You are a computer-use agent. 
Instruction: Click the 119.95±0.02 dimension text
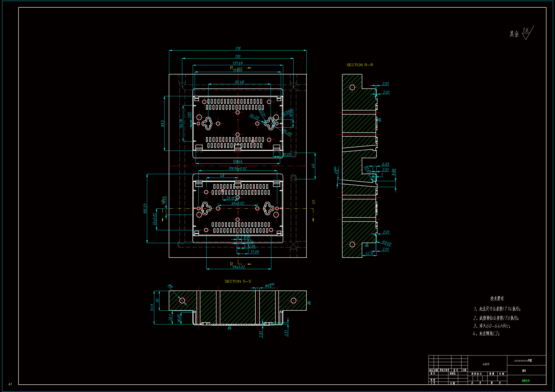(238, 169)
